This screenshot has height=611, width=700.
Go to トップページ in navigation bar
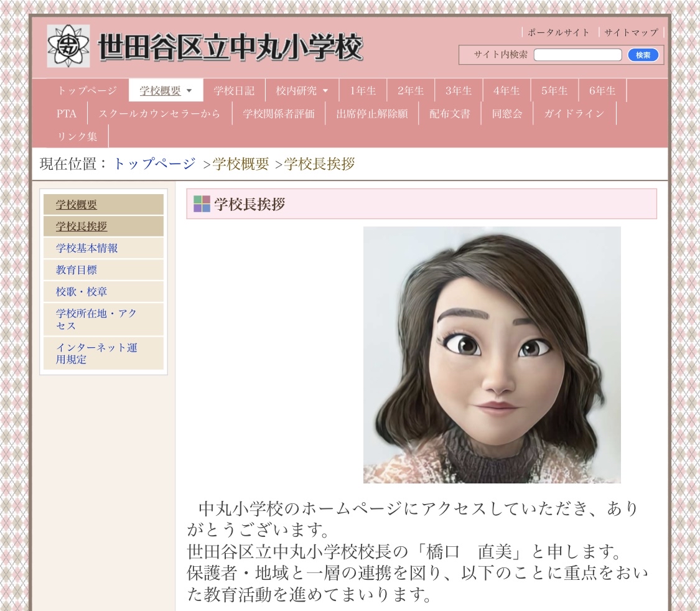(x=88, y=91)
